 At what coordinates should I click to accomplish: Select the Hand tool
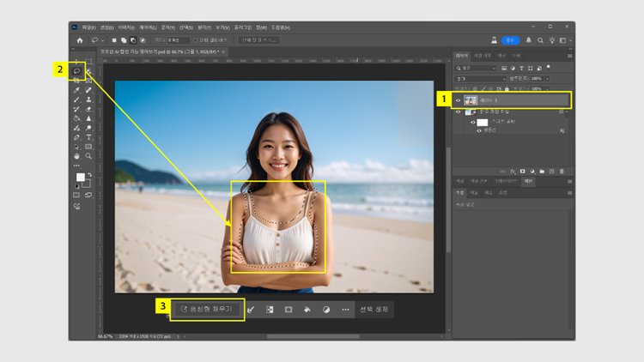(x=77, y=156)
